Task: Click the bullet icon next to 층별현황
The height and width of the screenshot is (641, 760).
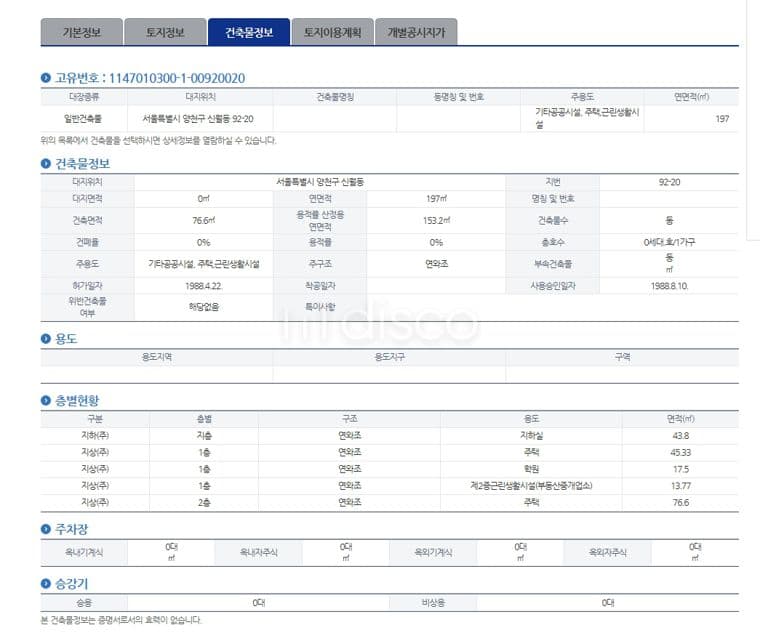Action: [x=46, y=401]
